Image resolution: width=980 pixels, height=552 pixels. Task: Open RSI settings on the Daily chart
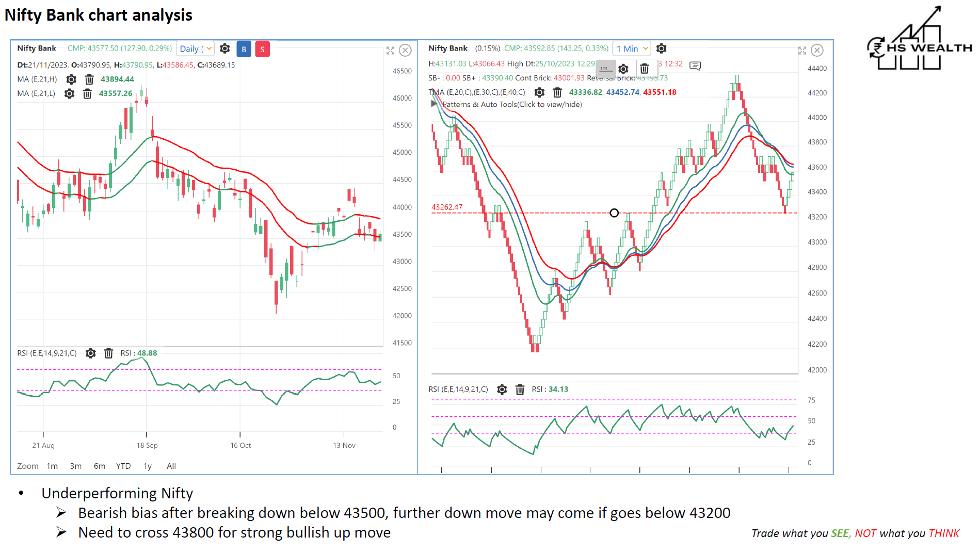click(x=91, y=353)
